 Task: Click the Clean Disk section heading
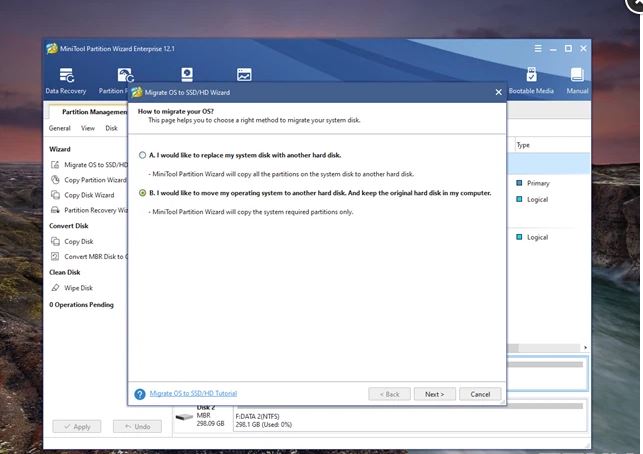coord(64,272)
